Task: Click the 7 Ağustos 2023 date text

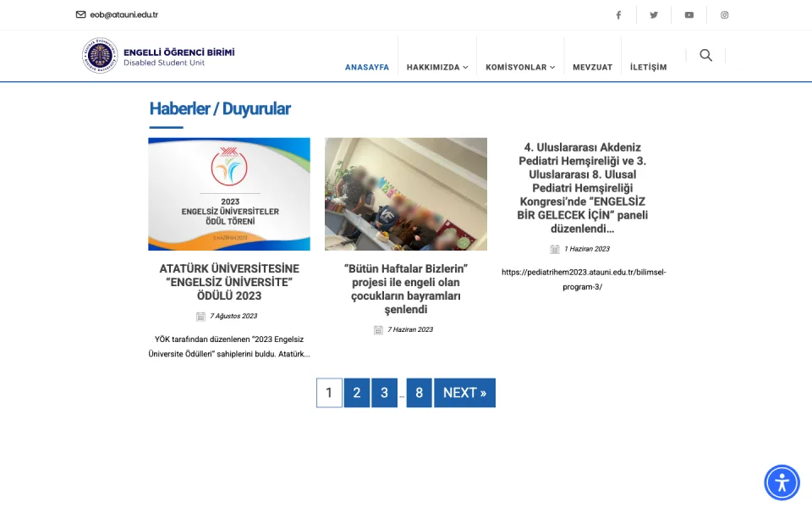Action: pyautogui.click(x=233, y=316)
